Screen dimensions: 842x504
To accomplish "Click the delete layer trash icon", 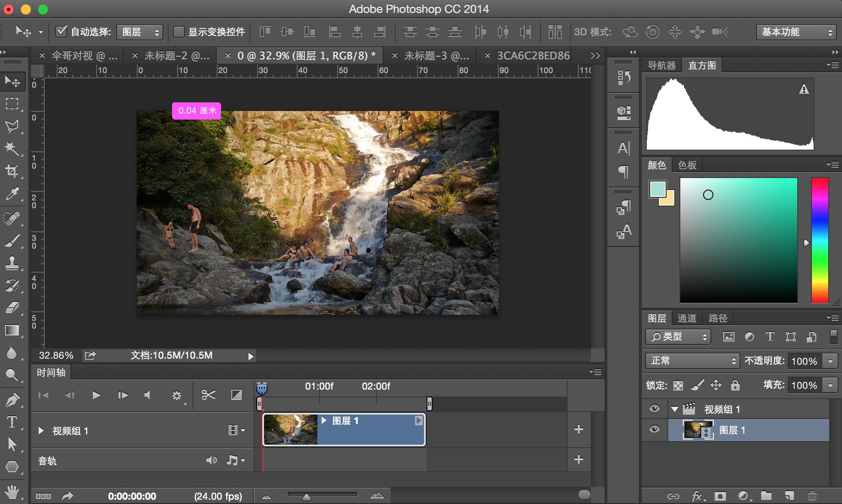I will coord(812,496).
